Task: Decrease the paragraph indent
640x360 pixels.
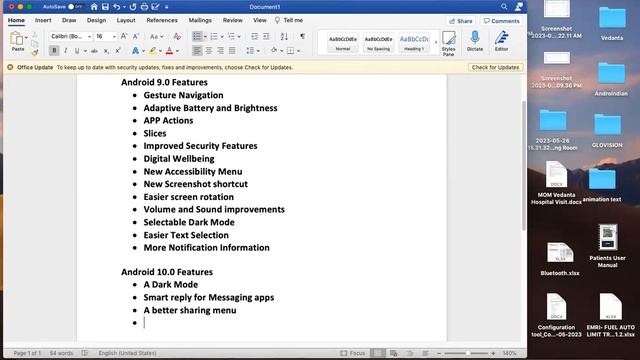Action: [254, 36]
